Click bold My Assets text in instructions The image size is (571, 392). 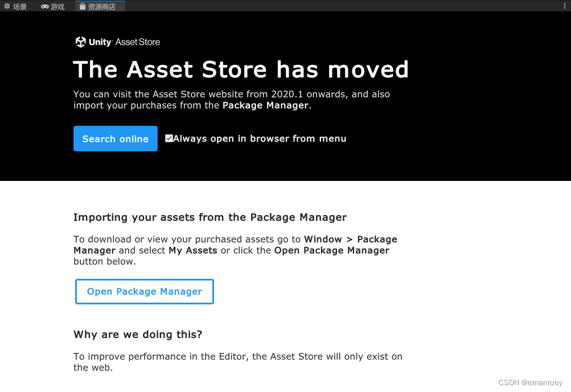pos(193,250)
